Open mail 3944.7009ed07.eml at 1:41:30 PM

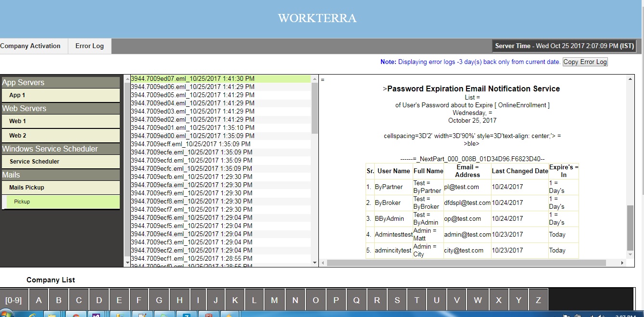(221, 78)
